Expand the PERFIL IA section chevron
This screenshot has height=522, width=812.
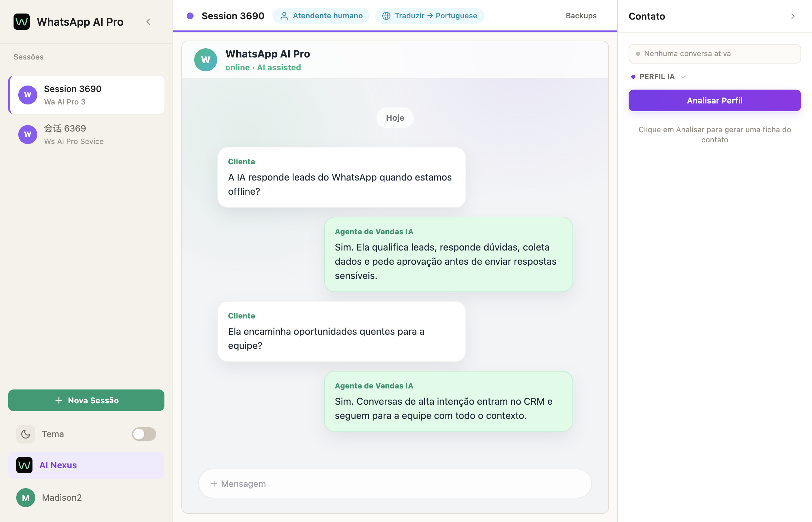(683, 77)
